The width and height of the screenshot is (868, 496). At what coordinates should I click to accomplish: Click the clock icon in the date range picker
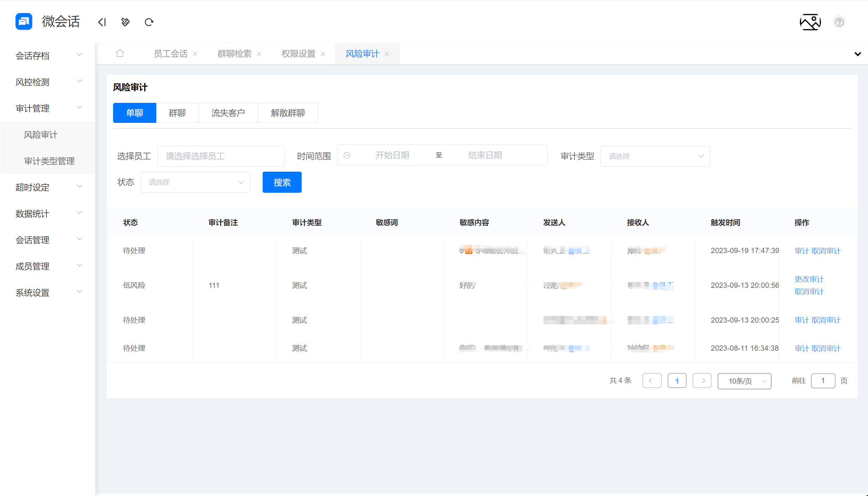[347, 155]
